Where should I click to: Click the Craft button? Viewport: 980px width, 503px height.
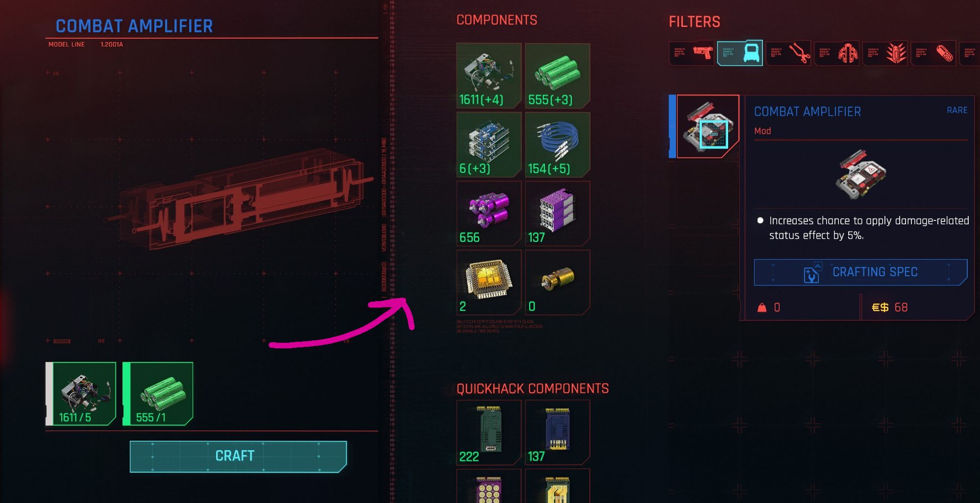[238, 456]
